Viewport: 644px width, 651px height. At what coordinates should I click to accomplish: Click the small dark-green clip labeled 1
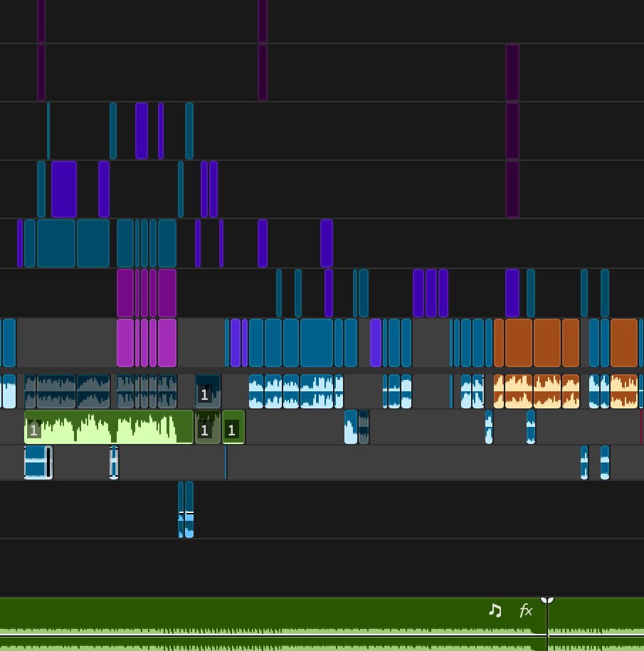click(234, 427)
